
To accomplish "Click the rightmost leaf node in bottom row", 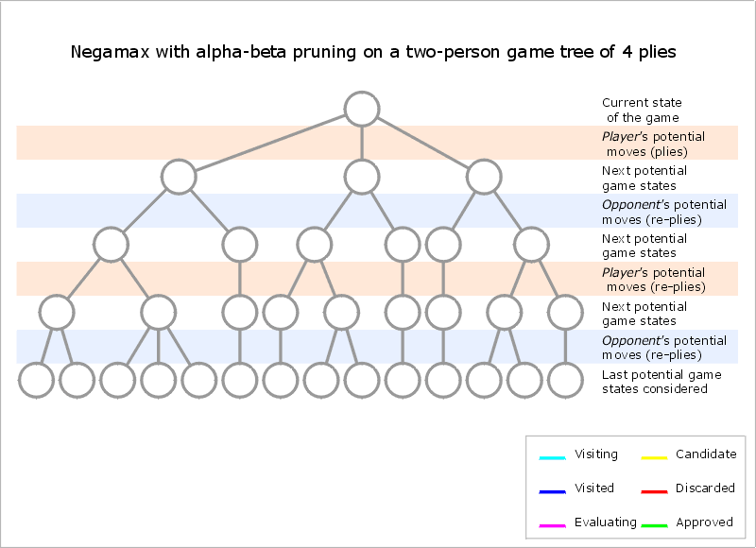I will 565,380.
